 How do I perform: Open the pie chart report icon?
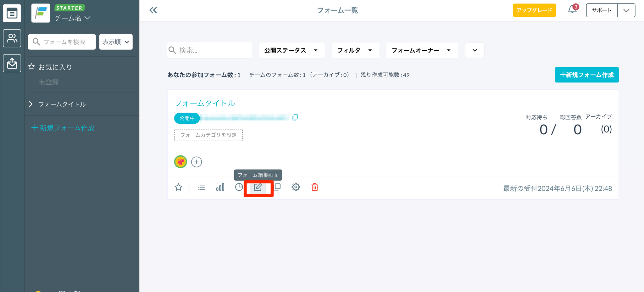(x=239, y=187)
